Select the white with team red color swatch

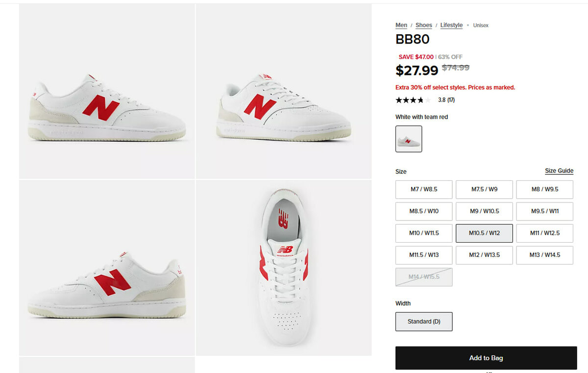(409, 139)
